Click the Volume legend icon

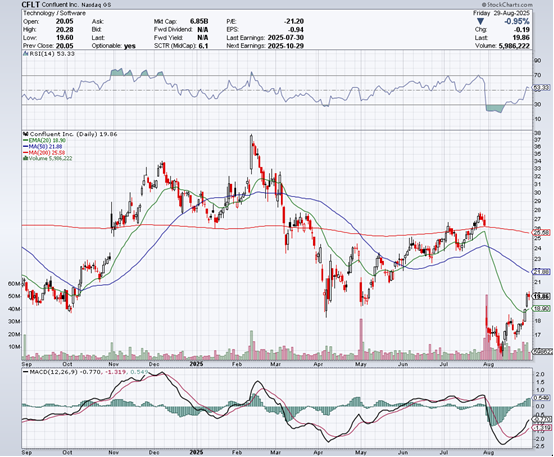25,158
